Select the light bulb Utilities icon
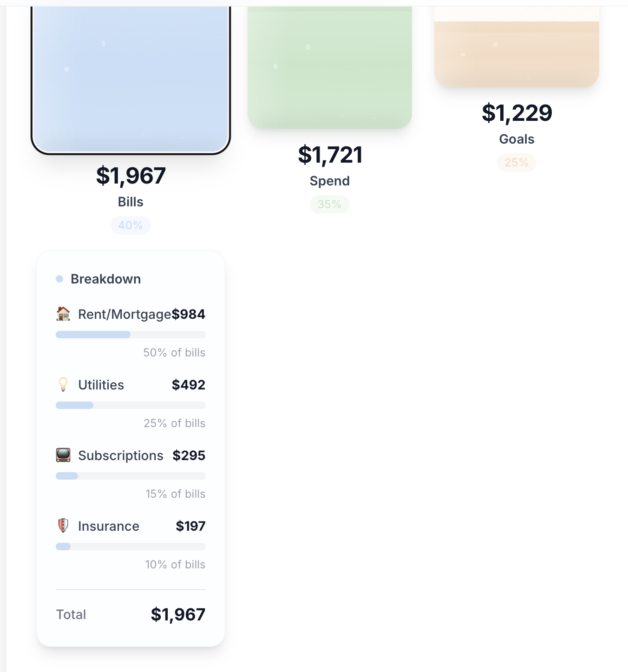The width and height of the screenshot is (628, 672). 63,385
